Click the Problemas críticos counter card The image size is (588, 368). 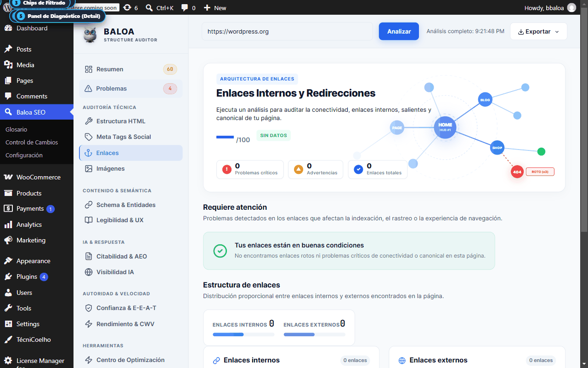click(x=250, y=169)
